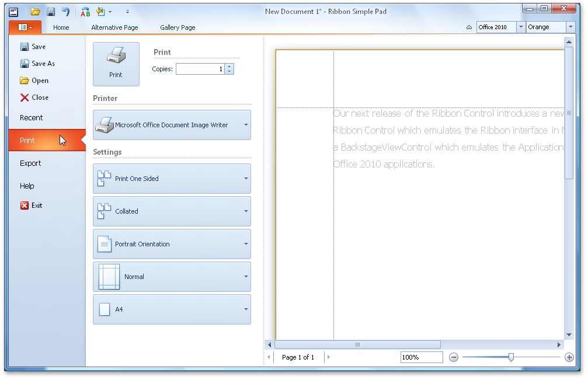Click the horizontal scrollbar thumb under the preview

click(x=357, y=344)
